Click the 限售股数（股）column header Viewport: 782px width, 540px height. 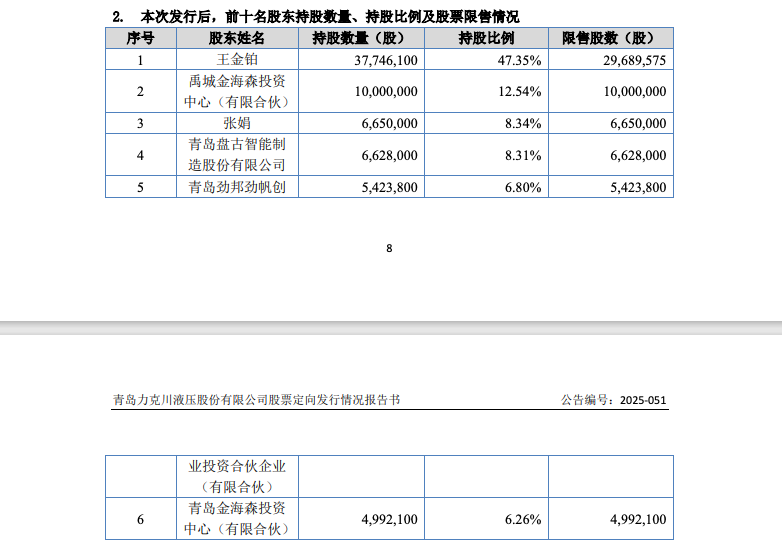(608, 38)
